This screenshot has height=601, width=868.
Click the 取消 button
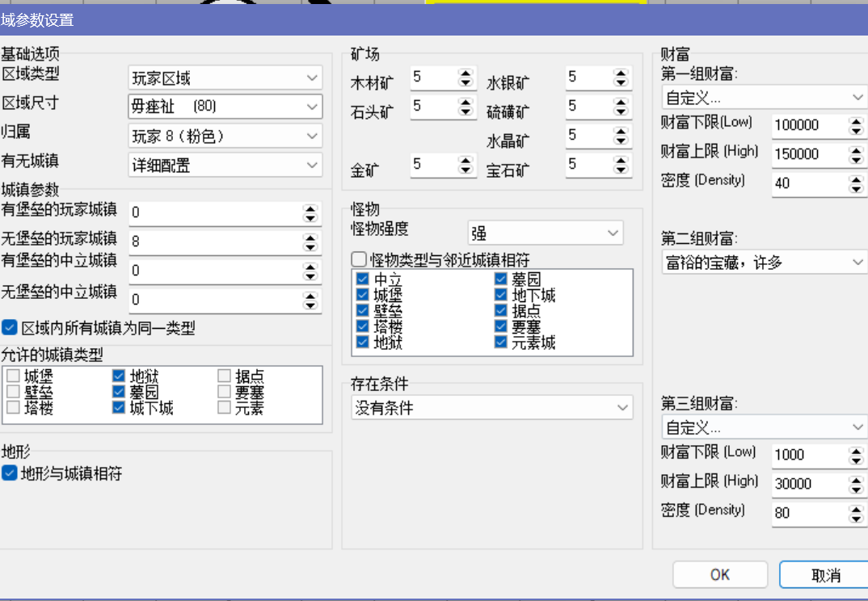point(824,574)
